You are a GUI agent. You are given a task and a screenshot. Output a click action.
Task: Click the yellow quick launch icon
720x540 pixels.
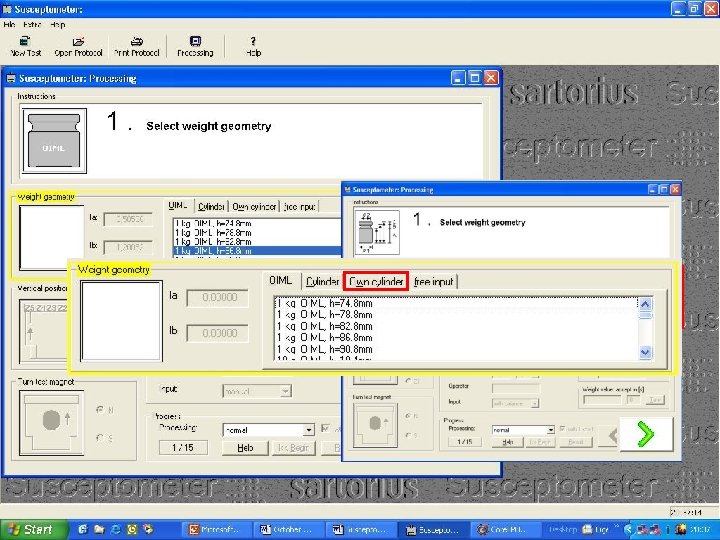[132, 530]
